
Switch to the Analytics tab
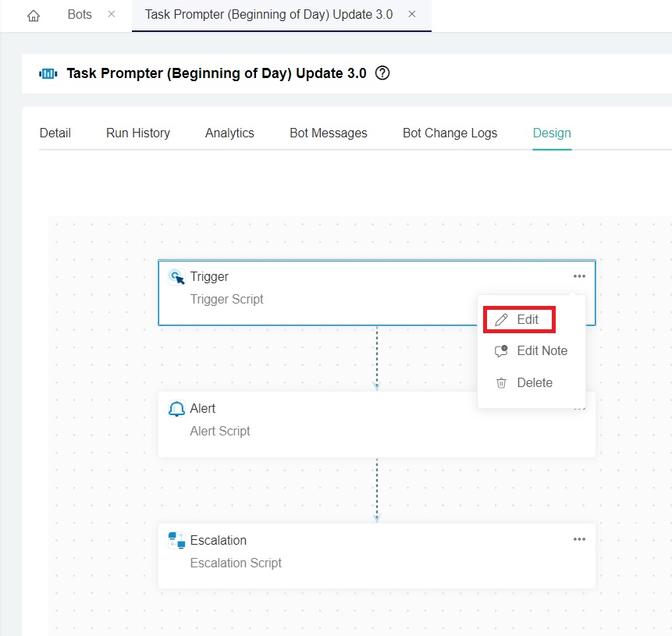(229, 133)
